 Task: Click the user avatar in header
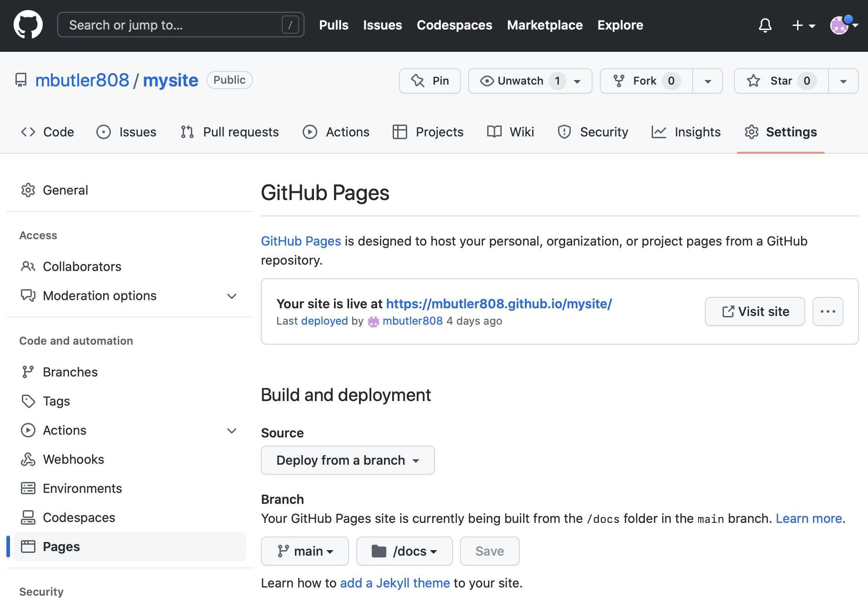pos(839,25)
